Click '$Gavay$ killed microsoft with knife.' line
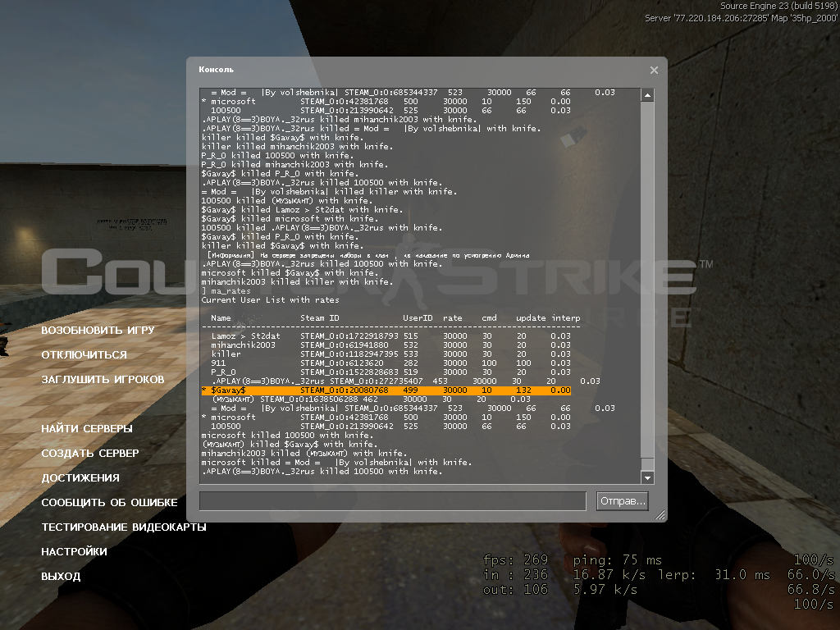Viewport: 840px width, 630px height. pos(290,218)
